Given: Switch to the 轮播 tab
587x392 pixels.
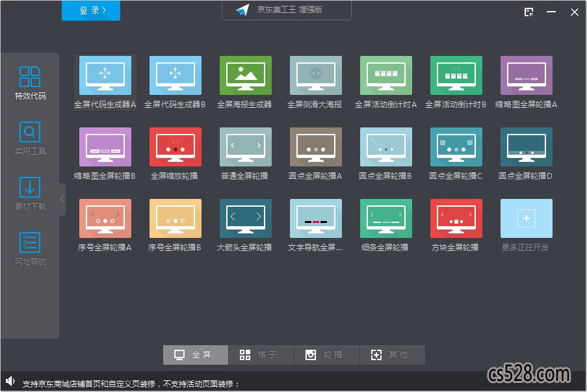Looking at the screenshot, I should pos(326,354).
